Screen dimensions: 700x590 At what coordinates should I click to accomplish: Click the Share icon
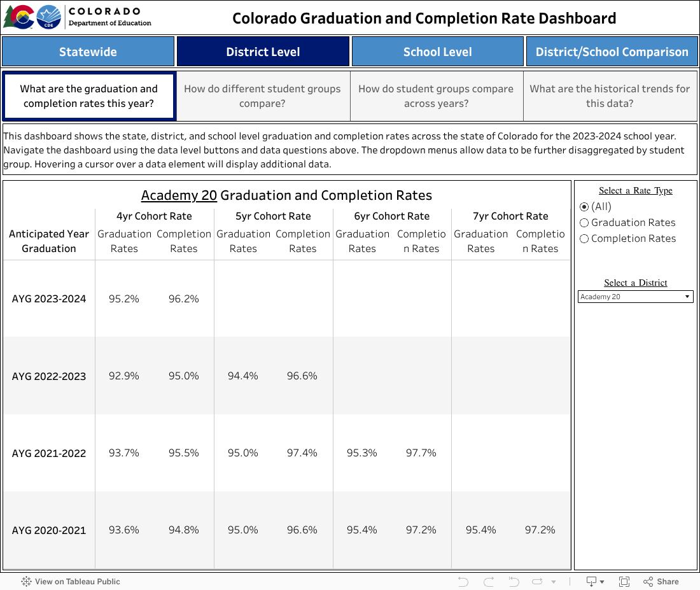click(661, 581)
